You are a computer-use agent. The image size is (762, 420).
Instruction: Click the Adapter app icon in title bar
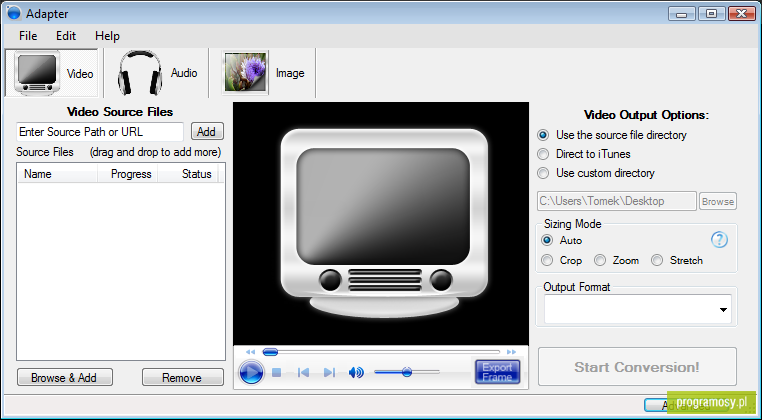(x=14, y=13)
